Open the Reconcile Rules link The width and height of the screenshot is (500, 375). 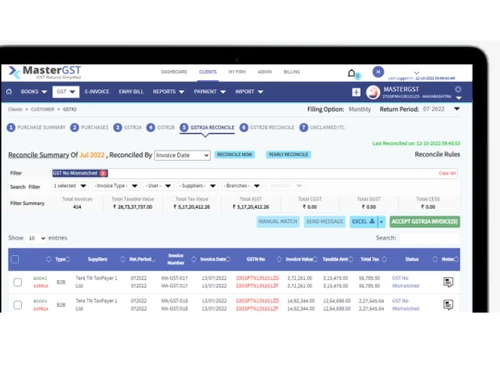(x=437, y=154)
